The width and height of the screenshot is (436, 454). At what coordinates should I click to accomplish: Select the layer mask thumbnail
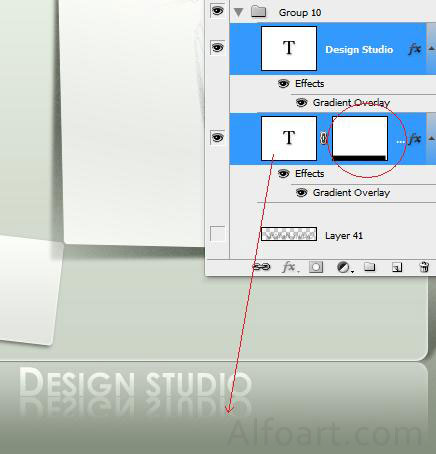[x=360, y=138]
